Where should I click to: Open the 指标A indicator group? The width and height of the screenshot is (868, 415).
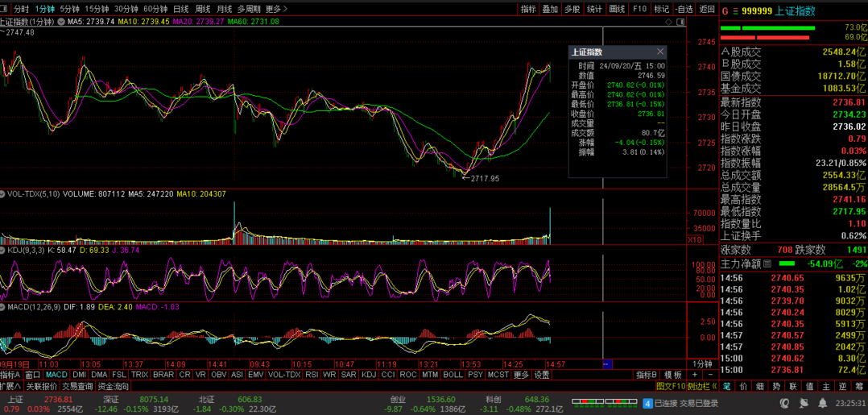[10, 375]
